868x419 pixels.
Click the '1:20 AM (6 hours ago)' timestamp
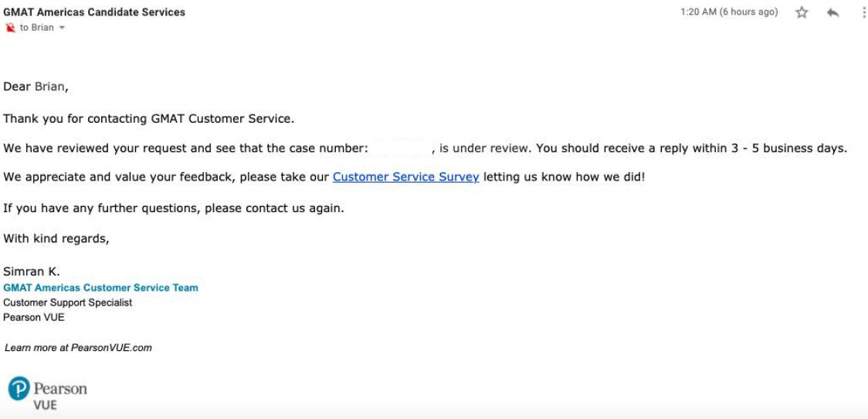[x=729, y=12]
